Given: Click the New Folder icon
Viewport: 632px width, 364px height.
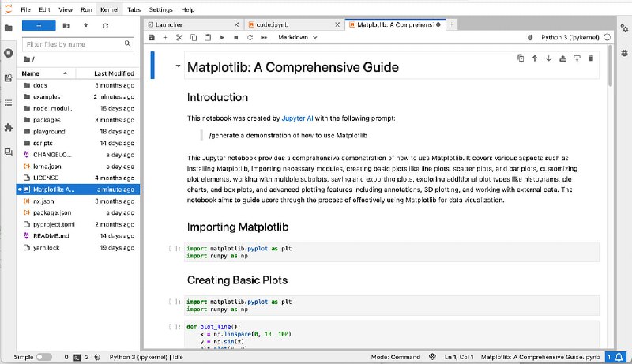Looking at the screenshot, I should [66, 26].
